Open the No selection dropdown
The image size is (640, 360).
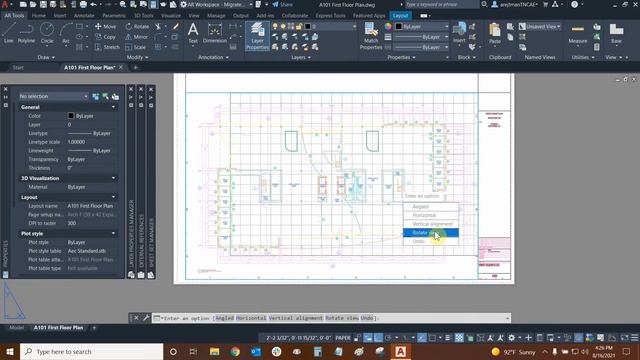coord(53,96)
